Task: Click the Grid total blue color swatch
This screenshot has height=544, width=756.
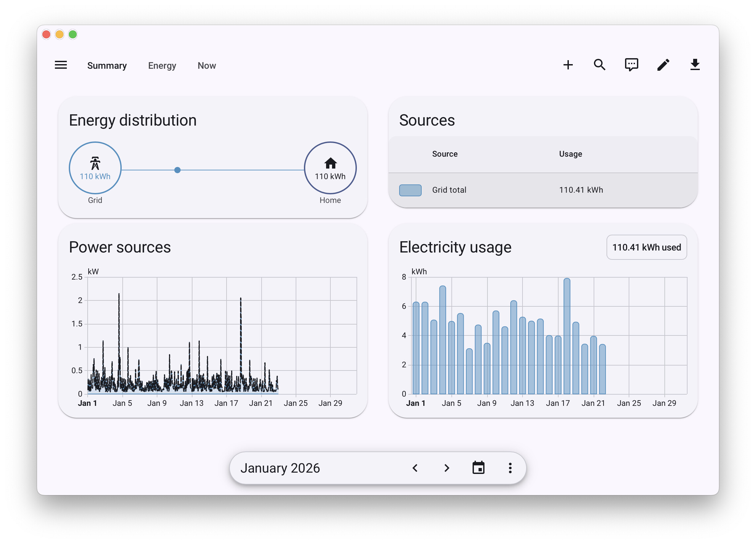Action: [410, 190]
